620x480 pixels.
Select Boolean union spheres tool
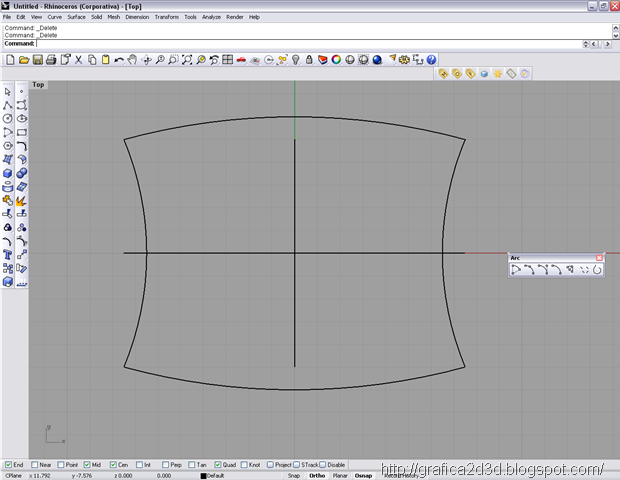click(22, 173)
